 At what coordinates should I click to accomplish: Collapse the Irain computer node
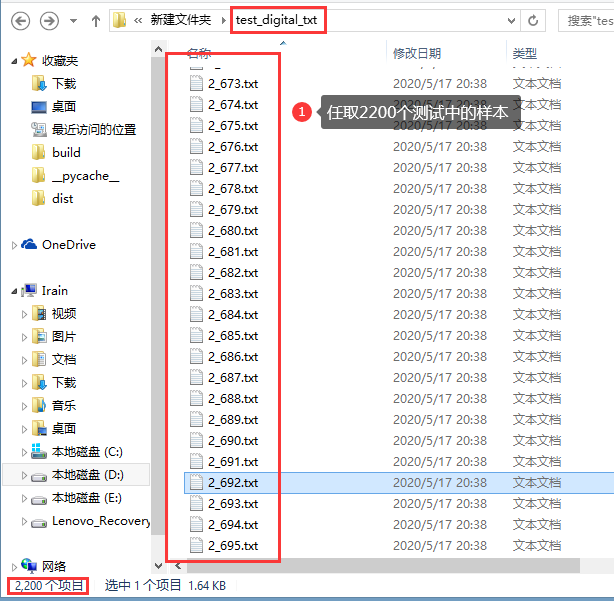pos(14,291)
